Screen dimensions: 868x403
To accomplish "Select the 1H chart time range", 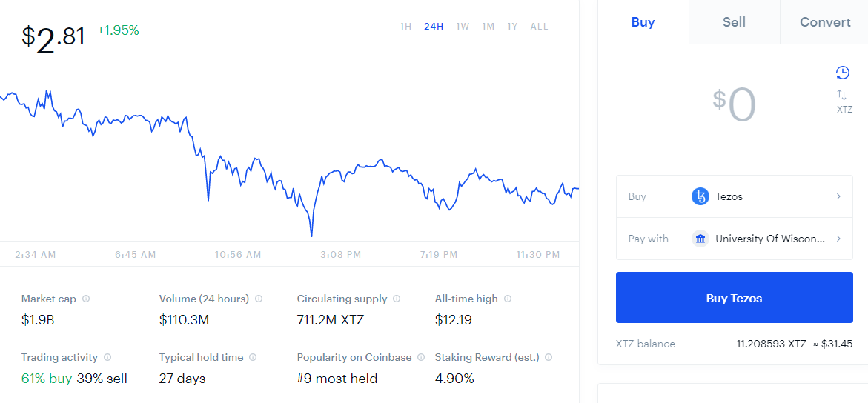I will [x=405, y=26].
